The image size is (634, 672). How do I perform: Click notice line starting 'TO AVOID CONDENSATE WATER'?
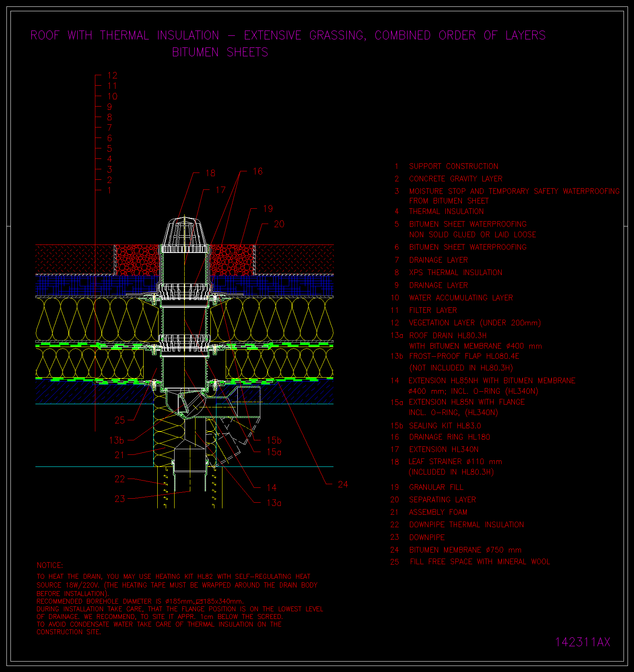pyautogui.click(x=159, y=624)
